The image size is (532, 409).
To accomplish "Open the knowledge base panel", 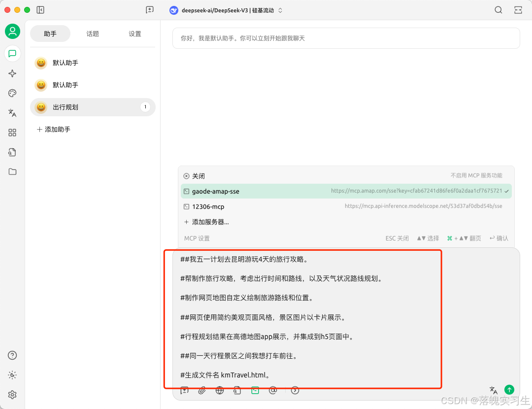I will click(x=12, y=152).
